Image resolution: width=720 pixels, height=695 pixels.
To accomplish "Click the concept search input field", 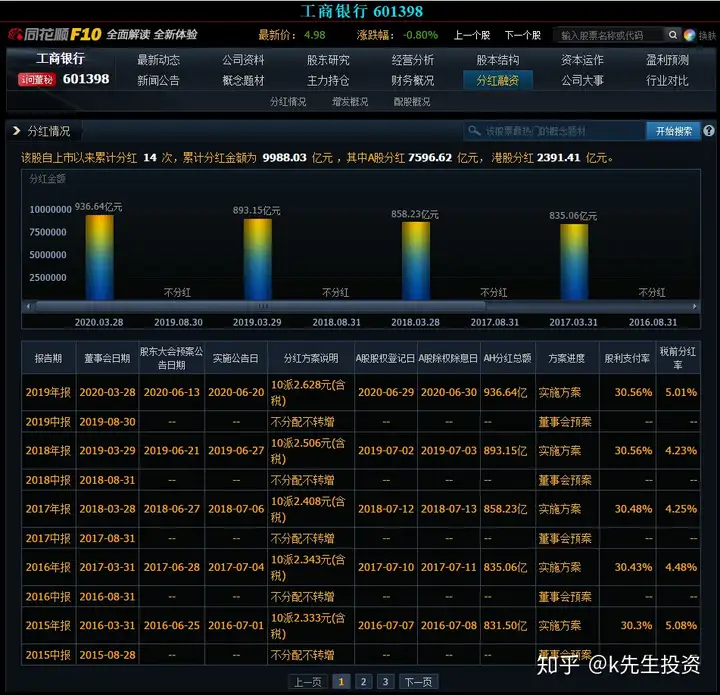I will [553, 131].
